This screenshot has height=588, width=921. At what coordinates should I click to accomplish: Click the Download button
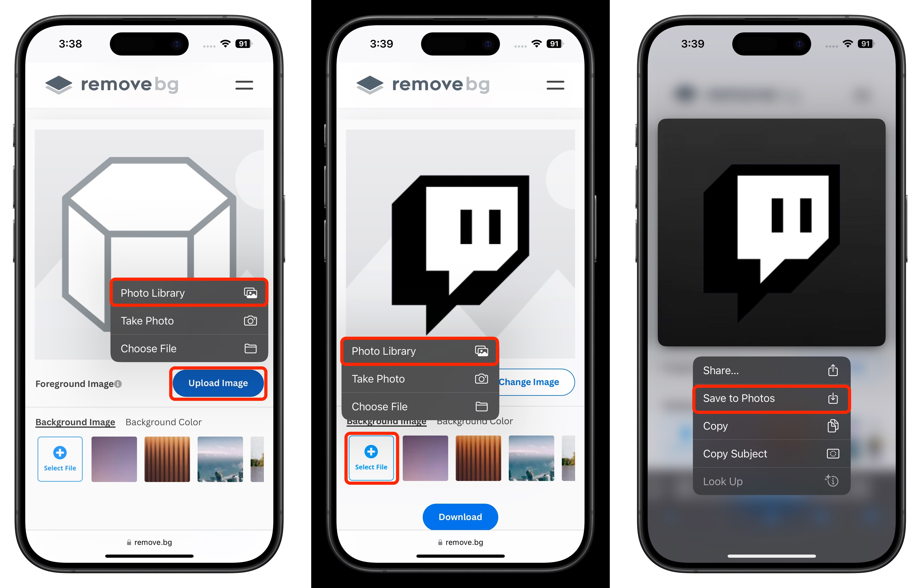point(460,516)
